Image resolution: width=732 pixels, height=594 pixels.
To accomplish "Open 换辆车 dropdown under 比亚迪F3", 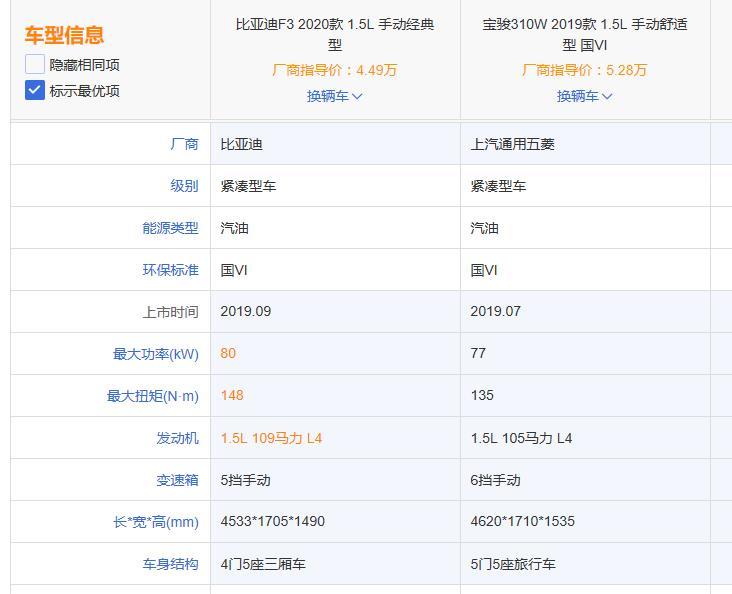I will click(x=334, y=96).
